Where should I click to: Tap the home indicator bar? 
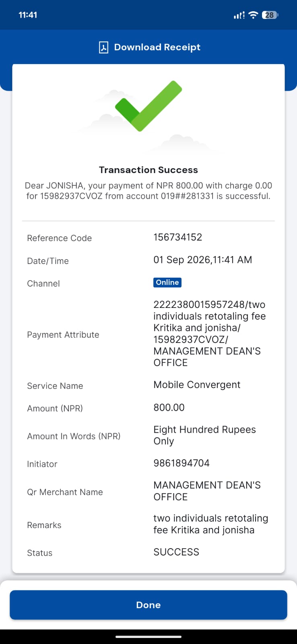tap(148, 637)
